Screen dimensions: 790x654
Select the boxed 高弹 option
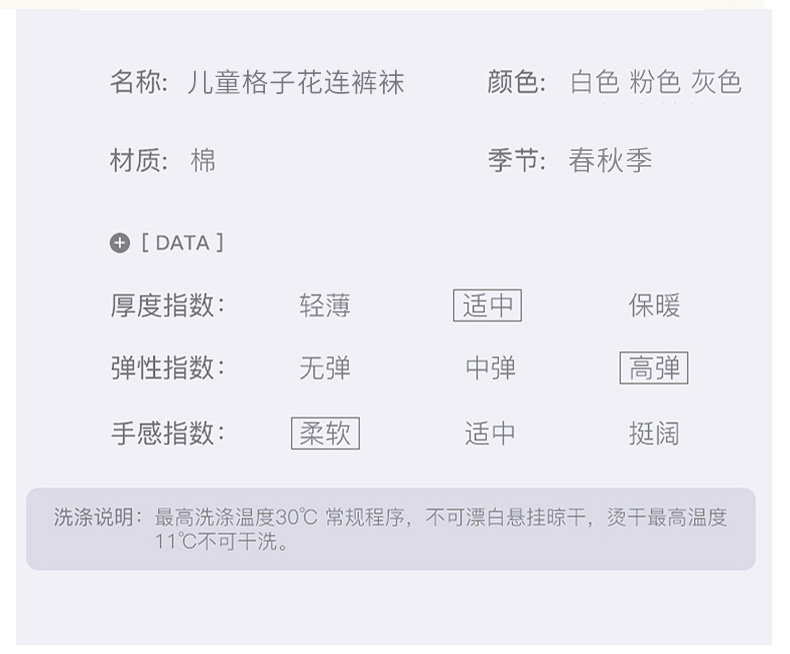tap(654, 369)
